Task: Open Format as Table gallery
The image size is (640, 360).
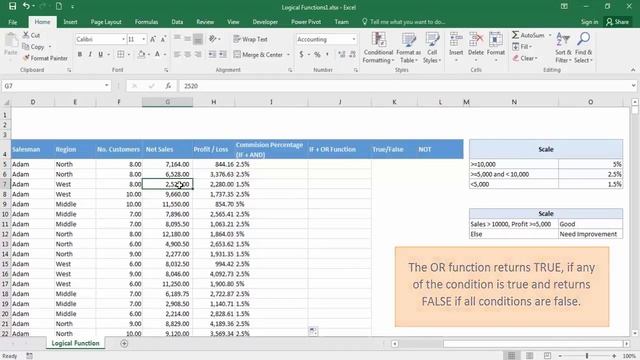Action: [x=409, y=48]
